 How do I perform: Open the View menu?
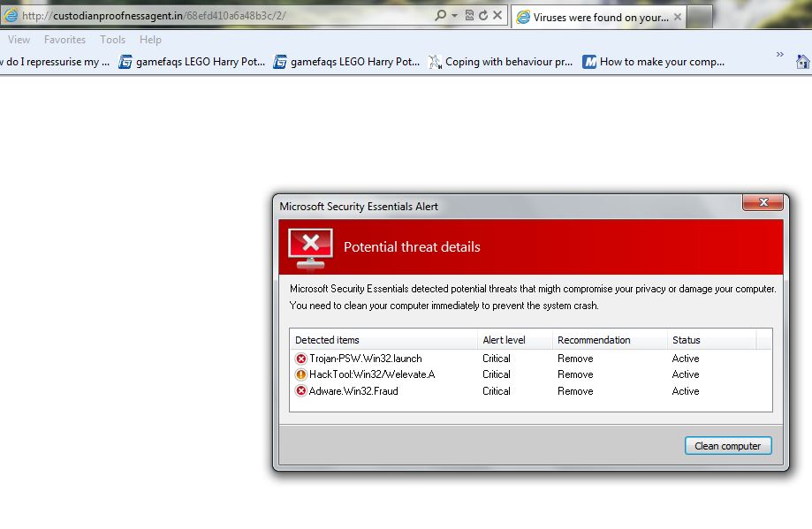click(x=19, y=40)
